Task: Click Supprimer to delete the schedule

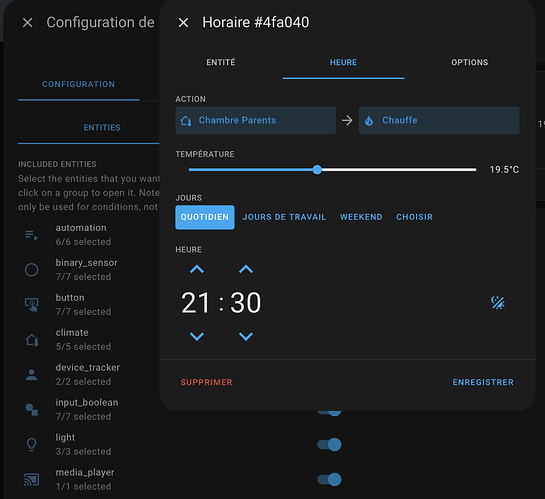Action: click(206, 382)
